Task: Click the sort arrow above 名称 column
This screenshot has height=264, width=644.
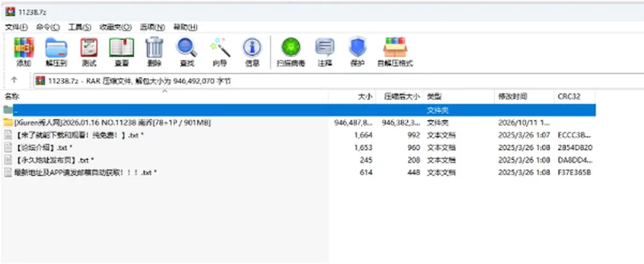Action: (x=165, y=91)
